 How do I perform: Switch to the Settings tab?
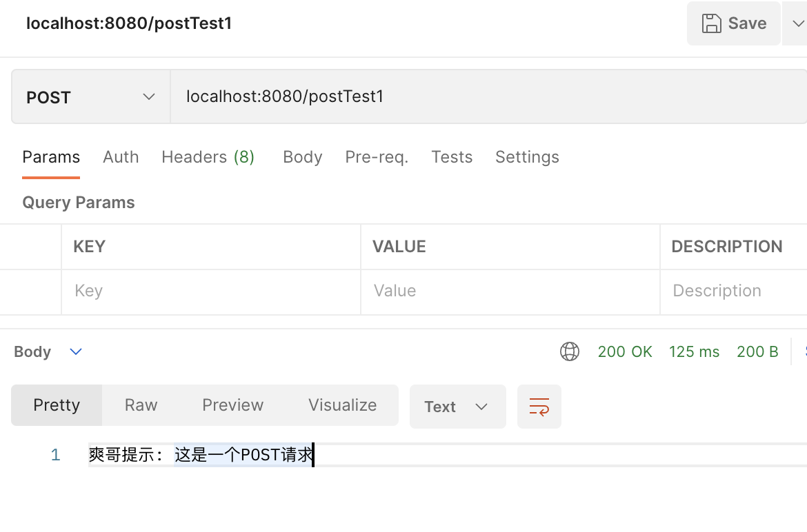527,157
